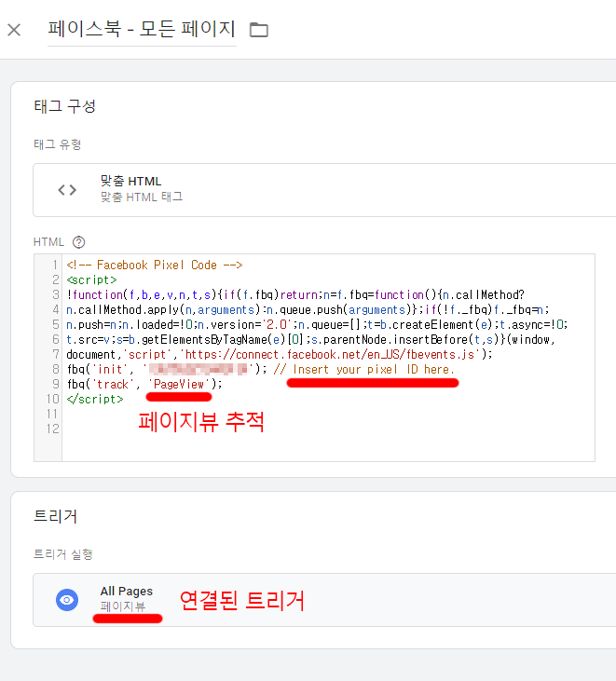
Task: Click 'PageView' string on line 9
Action: tap(179, 385)
